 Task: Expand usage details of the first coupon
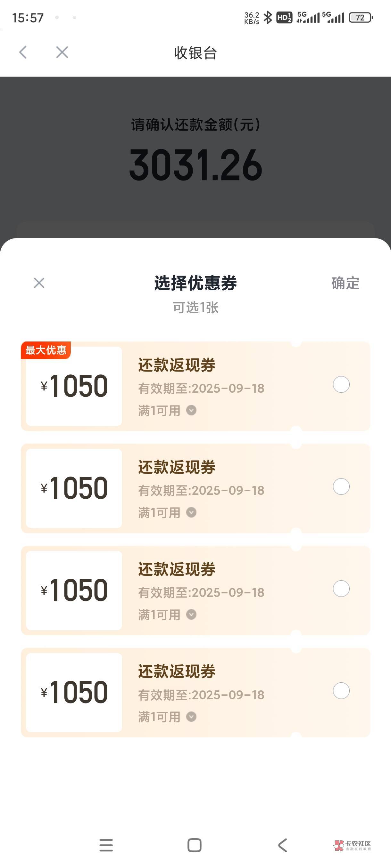click(191, 410)
